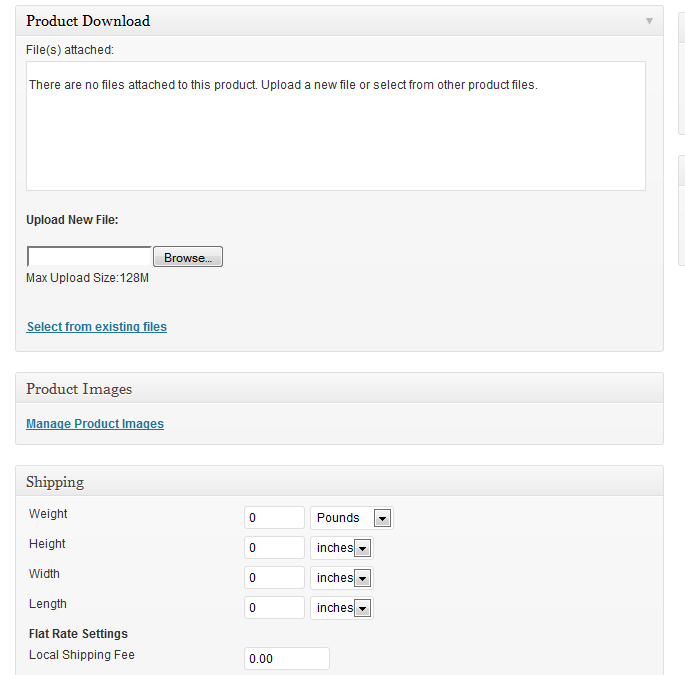Click the Weight field label

[48, 514]
